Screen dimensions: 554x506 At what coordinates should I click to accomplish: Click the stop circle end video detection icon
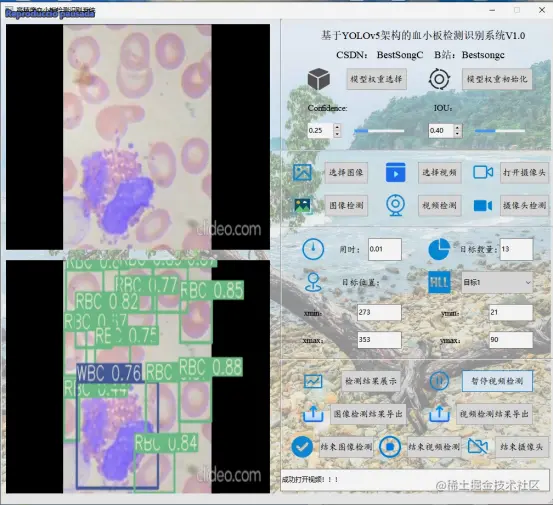pyautogui.click(x=390, y=447)
